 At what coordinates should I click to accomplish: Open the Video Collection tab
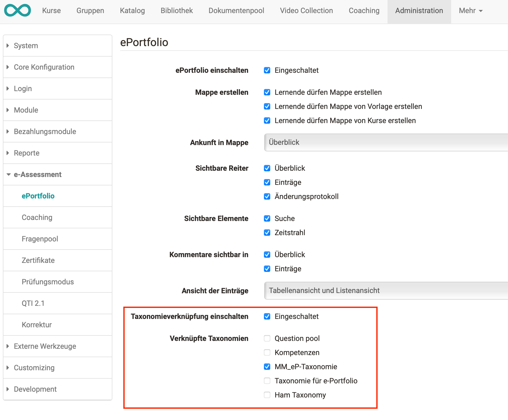tap(306, 11)
